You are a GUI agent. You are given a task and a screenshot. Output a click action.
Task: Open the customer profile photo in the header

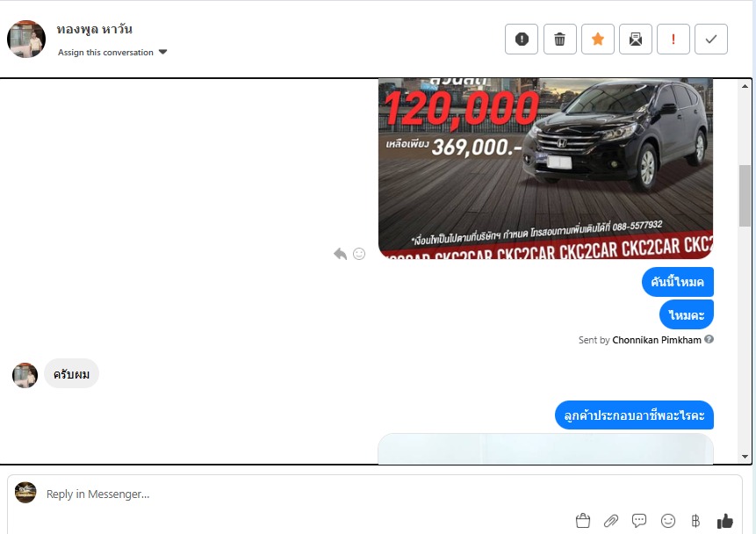[x=26, y=39]
